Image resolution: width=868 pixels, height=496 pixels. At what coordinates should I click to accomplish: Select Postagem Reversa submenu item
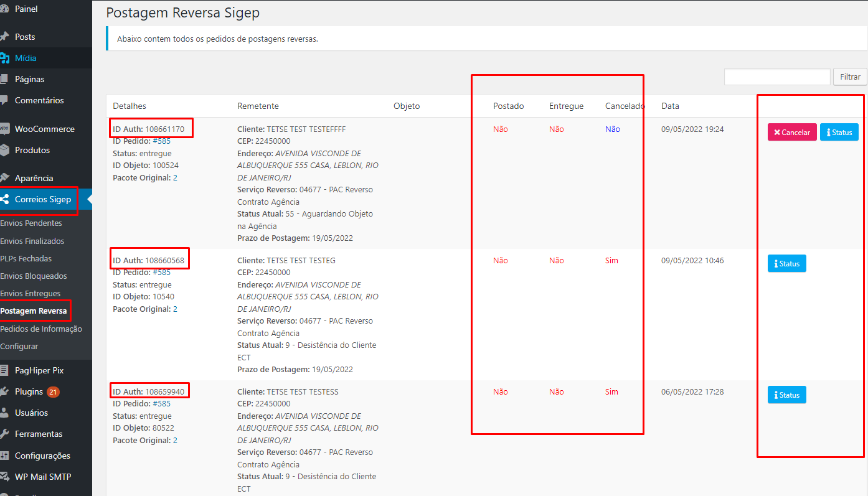[34, 311]
